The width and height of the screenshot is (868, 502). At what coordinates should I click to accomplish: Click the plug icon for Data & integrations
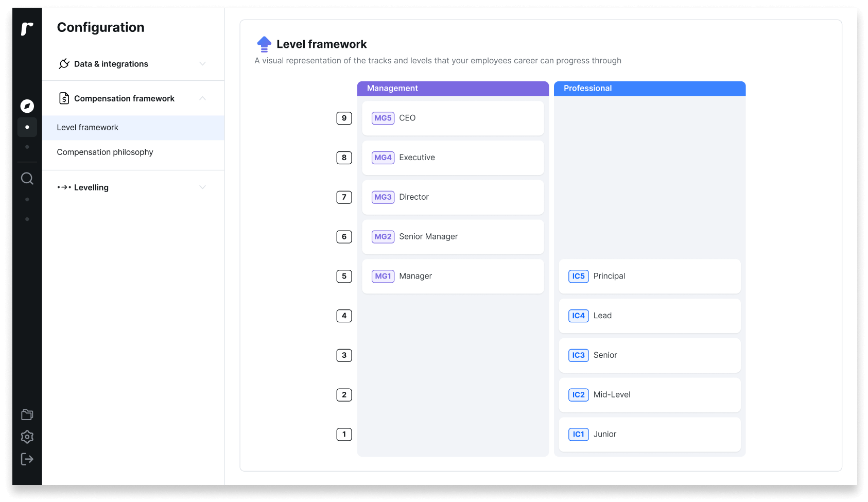(x=64, y=64)
